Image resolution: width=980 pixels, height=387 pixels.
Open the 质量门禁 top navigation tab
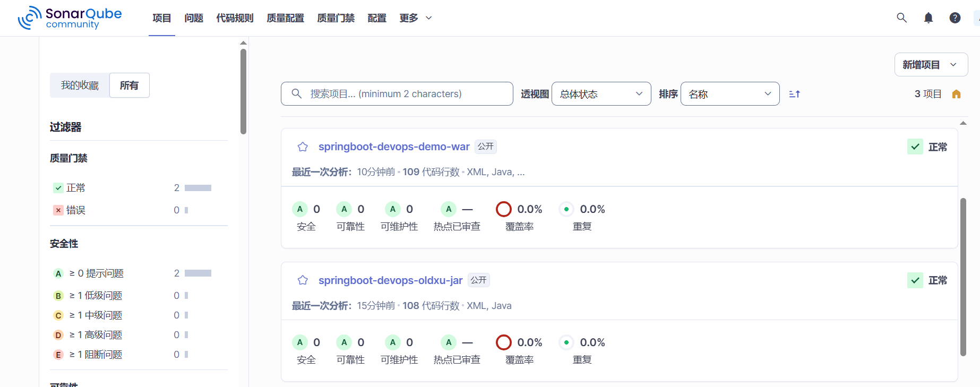tap(336, 18)
